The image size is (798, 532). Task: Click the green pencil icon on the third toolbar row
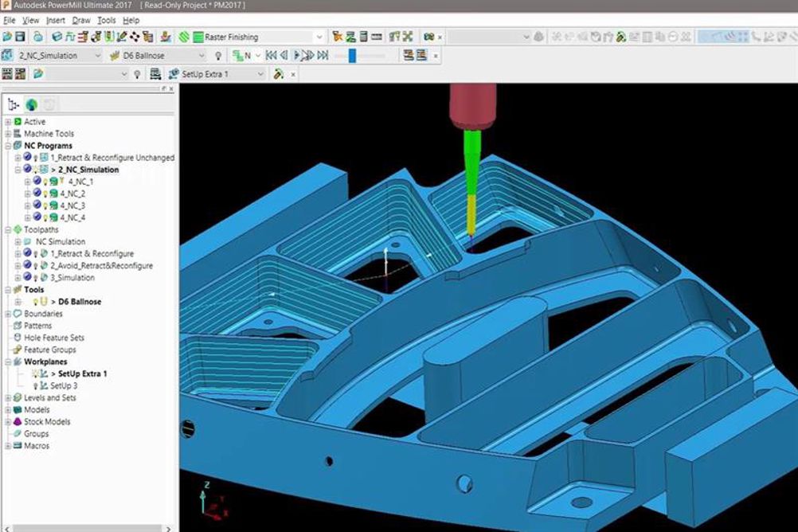click(x=279, y=74)
